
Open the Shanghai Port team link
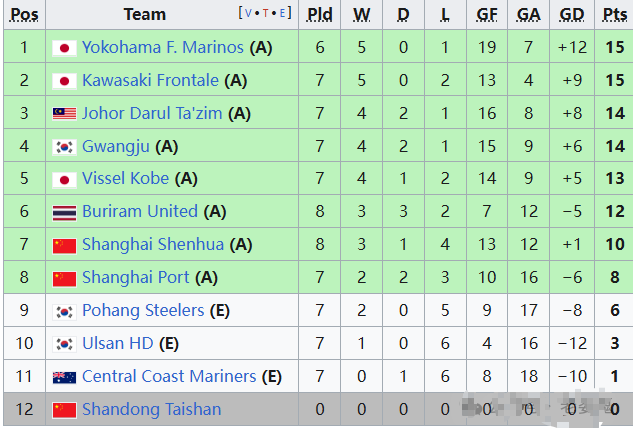pos(135,278)
